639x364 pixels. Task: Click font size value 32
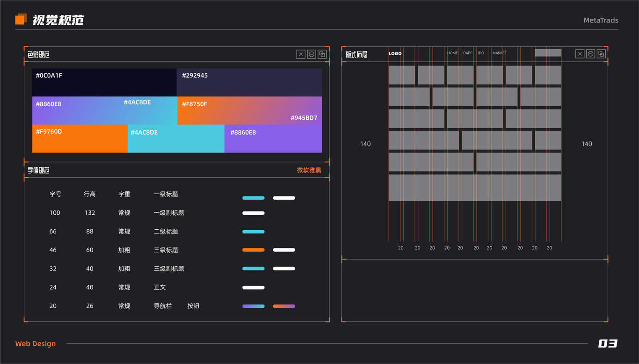(53, 269)
